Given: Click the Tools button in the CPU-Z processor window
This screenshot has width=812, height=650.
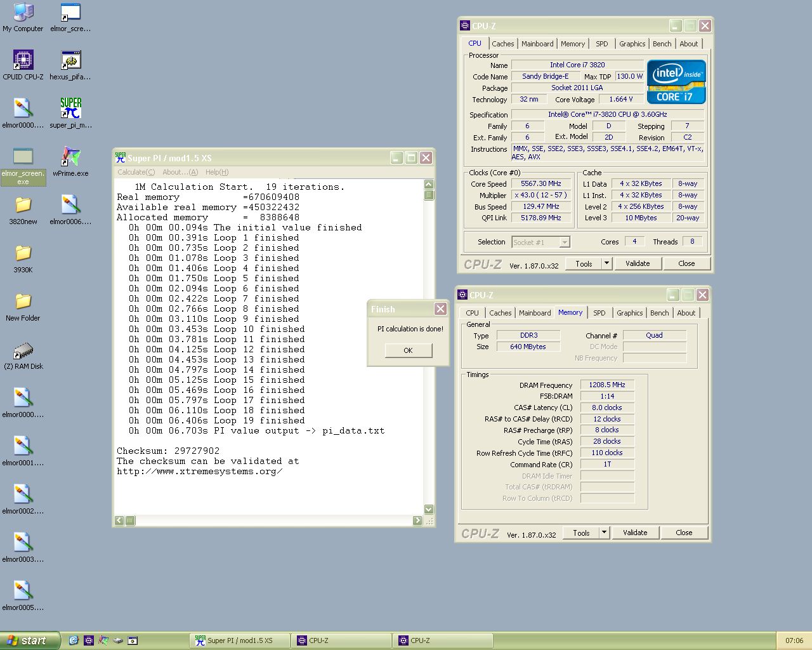Looking at the screenshot, I should tap(584, 263).
